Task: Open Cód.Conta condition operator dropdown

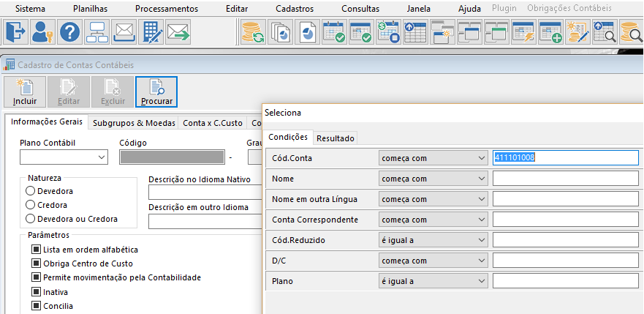Action: (433, 158)
